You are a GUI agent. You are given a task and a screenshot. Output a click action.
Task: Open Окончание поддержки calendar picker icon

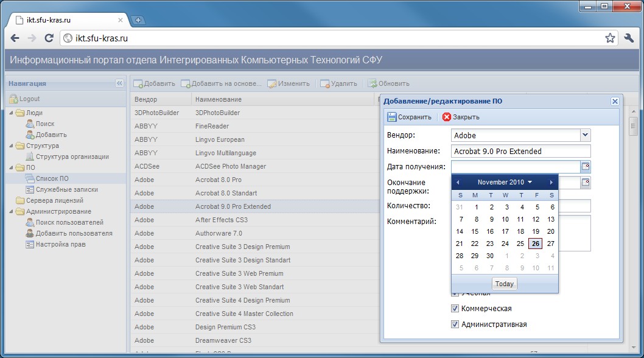coord(586,182)
